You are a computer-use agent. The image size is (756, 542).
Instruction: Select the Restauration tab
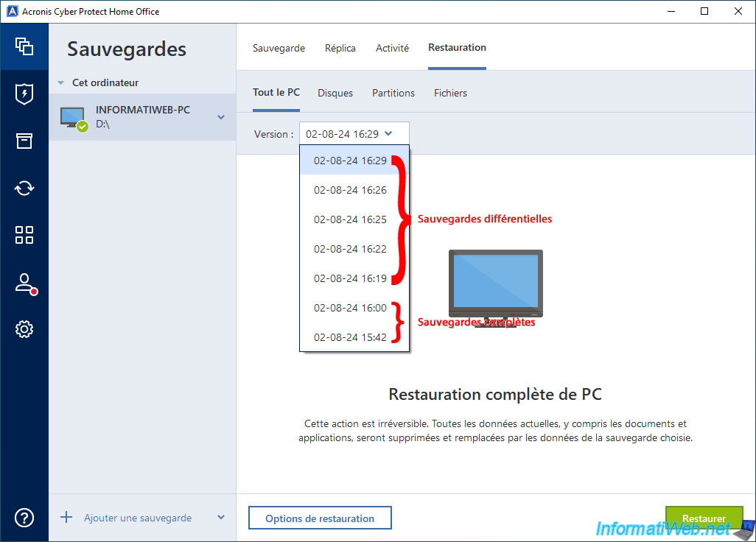click(x=457, y=47)
